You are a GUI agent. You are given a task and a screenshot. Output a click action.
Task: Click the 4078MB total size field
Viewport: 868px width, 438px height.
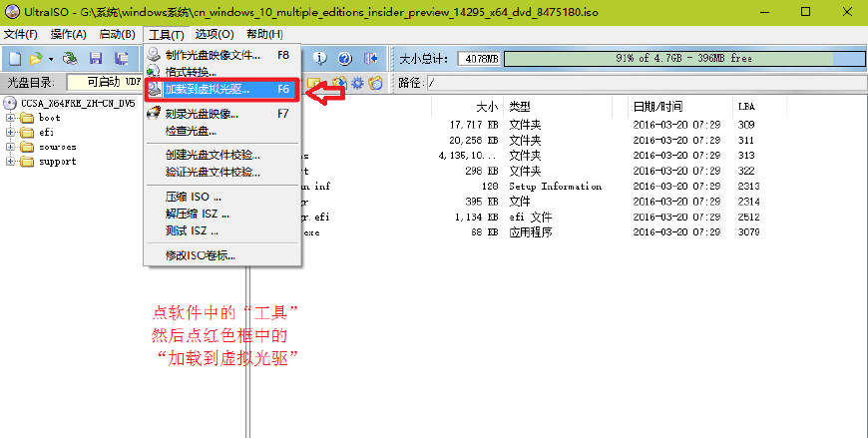coord(479,58)
